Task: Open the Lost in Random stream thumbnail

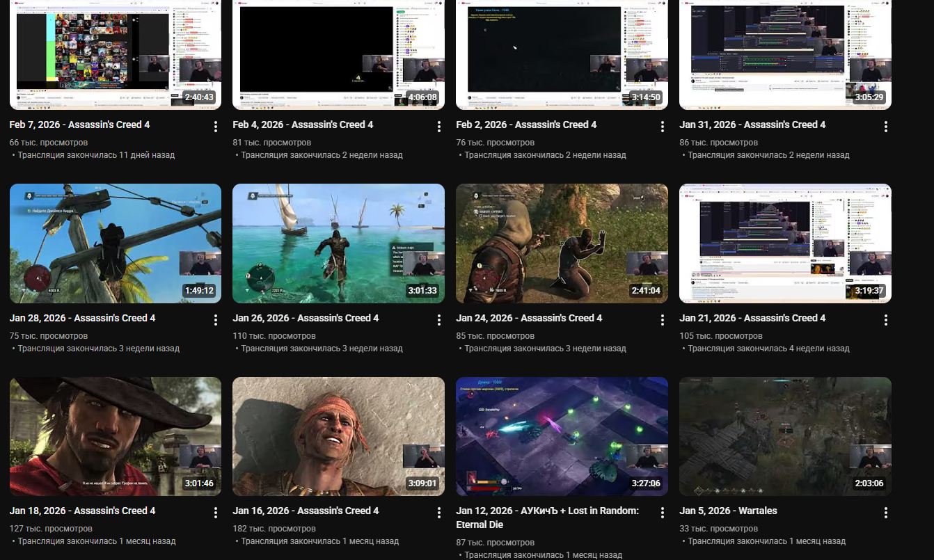Action: (x=562, y=436)
